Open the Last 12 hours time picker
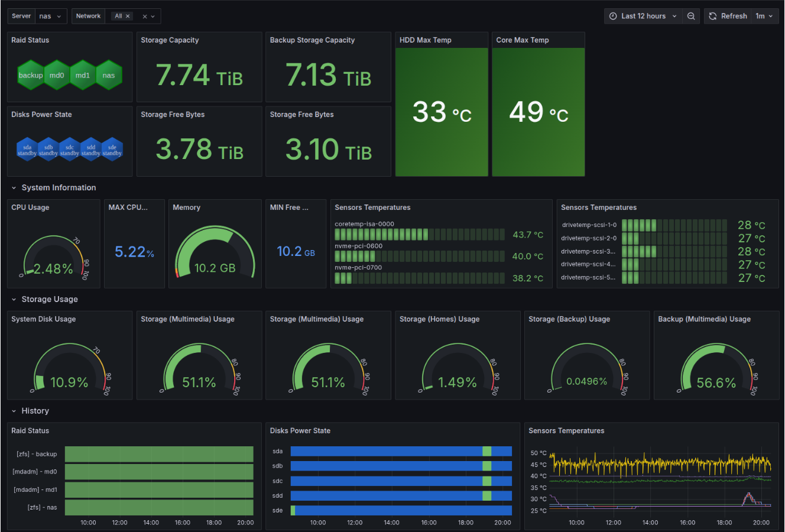This screenshot has width=785, height=532. click(643, 16)
